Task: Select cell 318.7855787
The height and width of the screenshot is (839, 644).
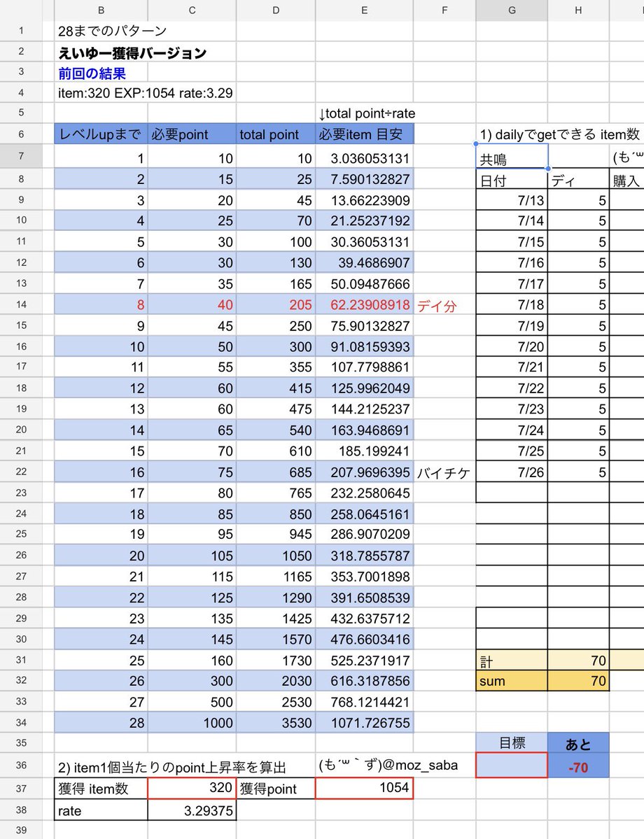Action: (365, 556)
